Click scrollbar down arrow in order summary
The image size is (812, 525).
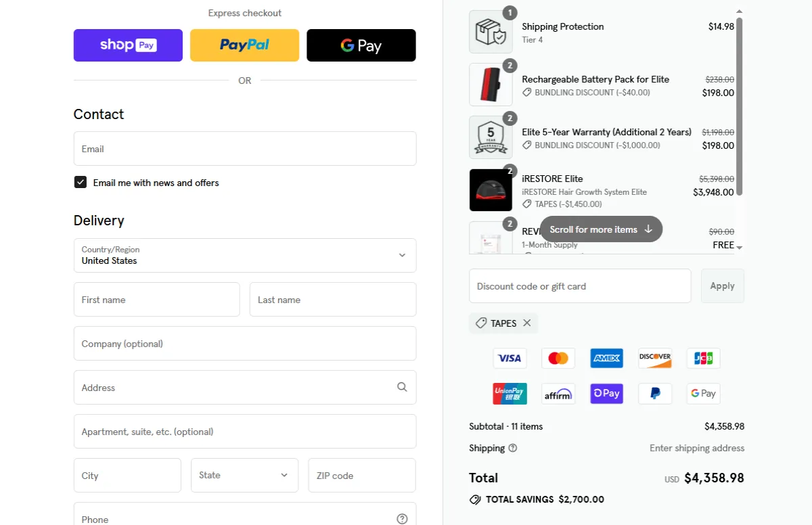coord(739,248)
